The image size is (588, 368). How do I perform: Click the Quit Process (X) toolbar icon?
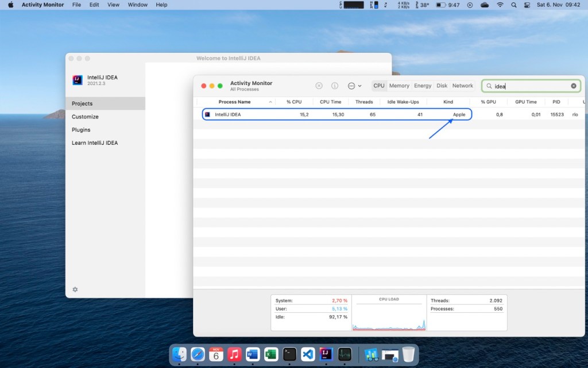pos(319,85)
